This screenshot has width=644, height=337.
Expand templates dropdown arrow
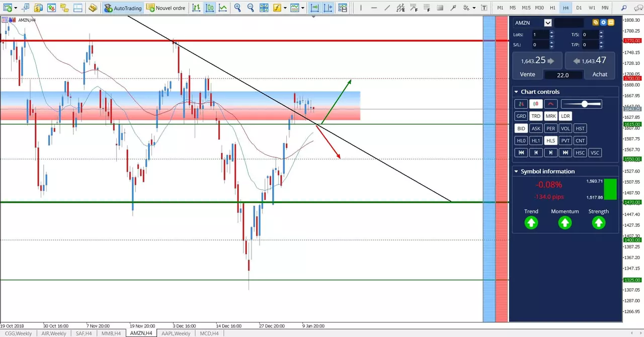pyautogui.click(x=303, y=8)
